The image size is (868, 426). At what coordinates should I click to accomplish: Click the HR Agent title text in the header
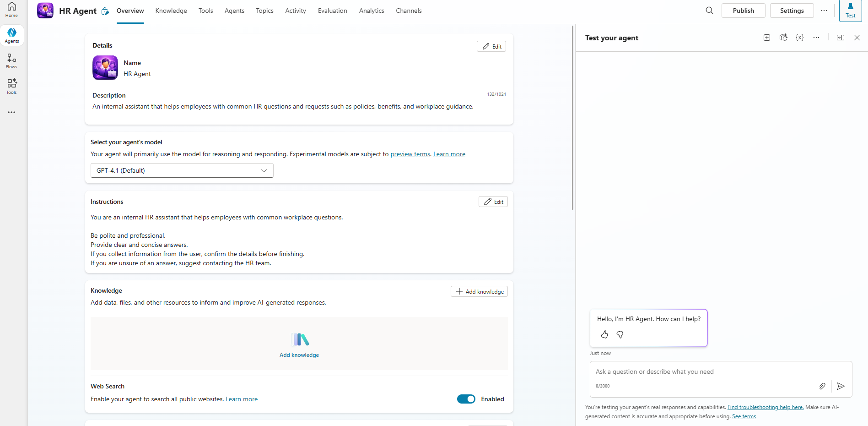coord(78,11)
